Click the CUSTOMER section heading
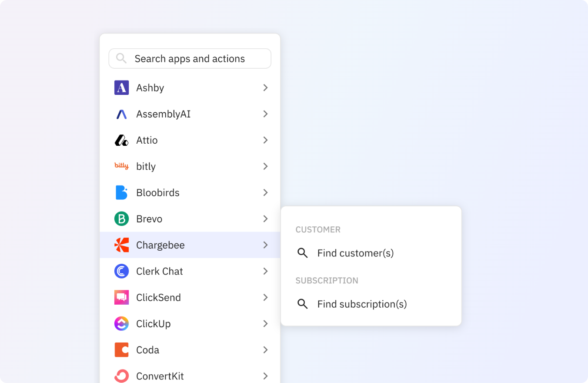The width and height of the screenshot is (588, 383). coord(318,229)
